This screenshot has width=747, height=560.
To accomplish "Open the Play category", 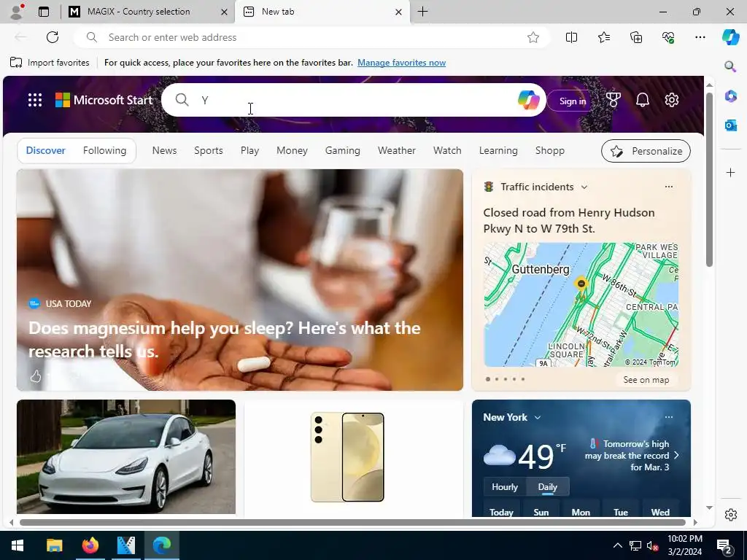I will [x=249, y=150].
